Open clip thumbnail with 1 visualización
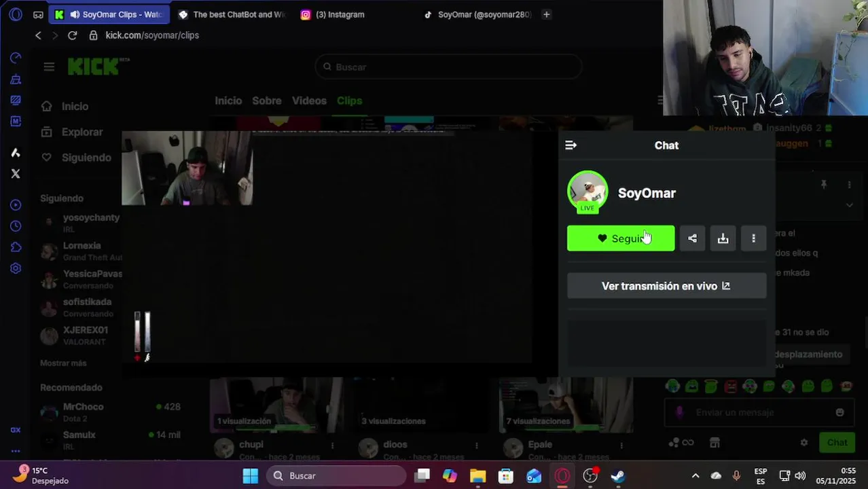868x489 pixels. (x=276, y=405)
